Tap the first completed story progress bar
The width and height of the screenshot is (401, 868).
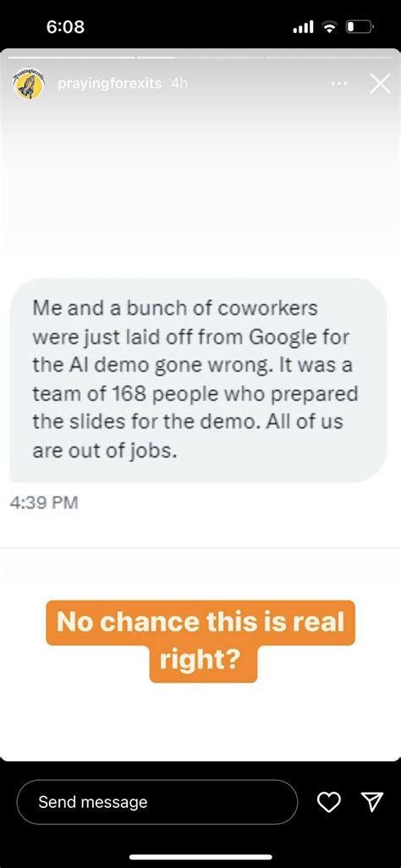[69, 57]
